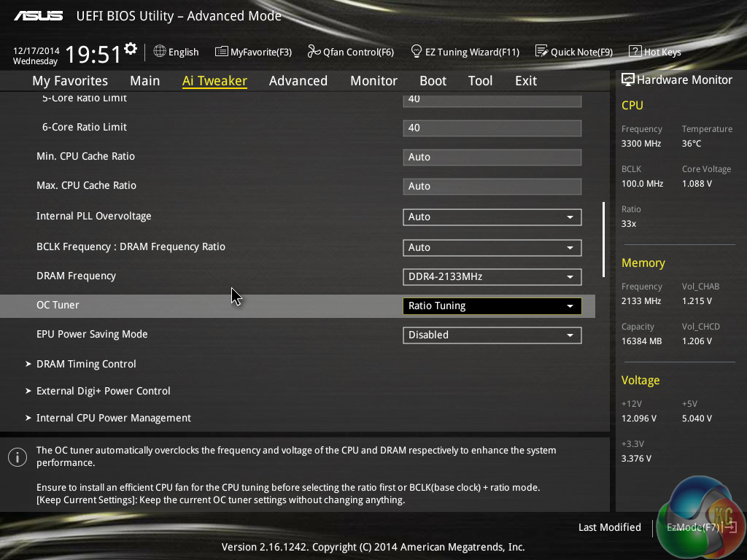Expand DRAM Timing Control submenu
The image size is (747, 560).
pyautogui.click(x=86, y=364)
